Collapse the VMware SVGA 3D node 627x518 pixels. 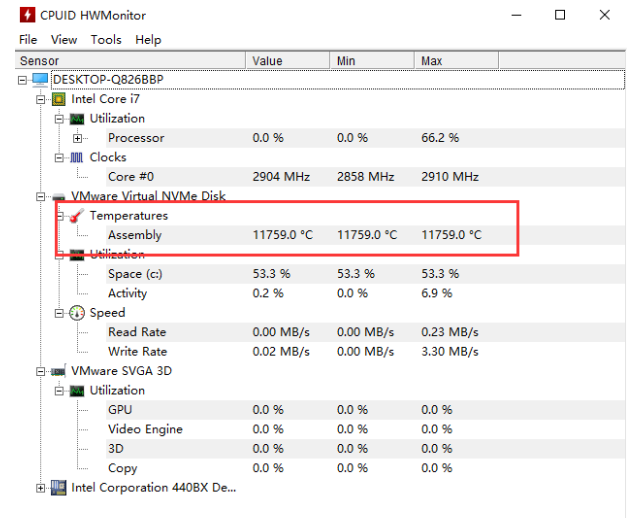tap(41, 372)
